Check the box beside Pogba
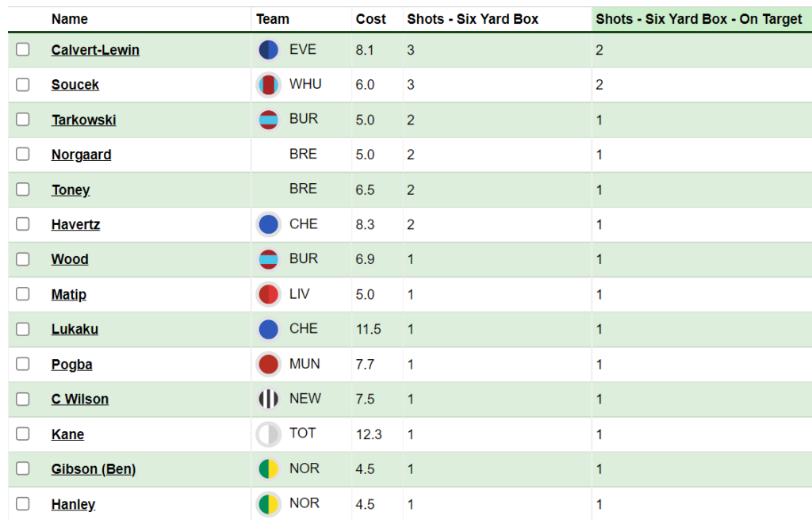The width and height of the screenshot is (812, 520). tap(23, 364)
